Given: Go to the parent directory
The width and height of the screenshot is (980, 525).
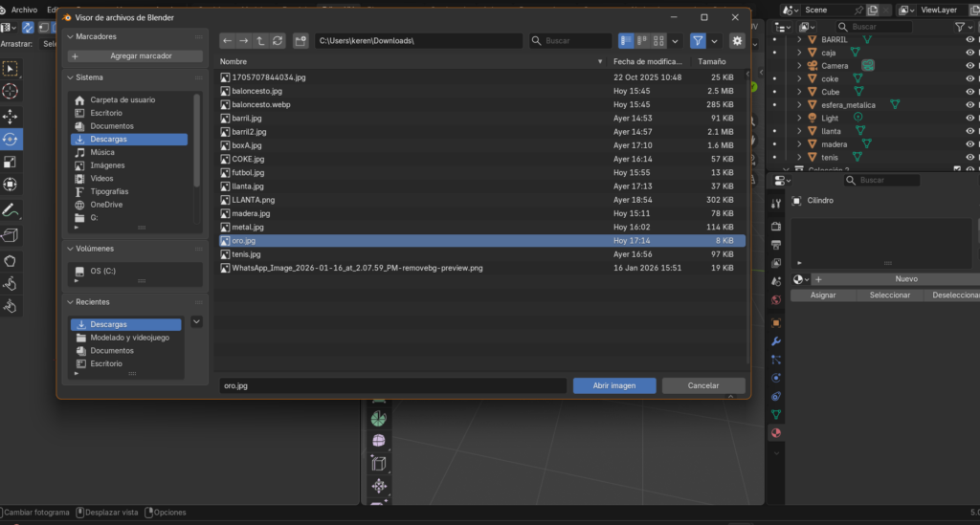Looking at the screenshot, I should 260,41.
